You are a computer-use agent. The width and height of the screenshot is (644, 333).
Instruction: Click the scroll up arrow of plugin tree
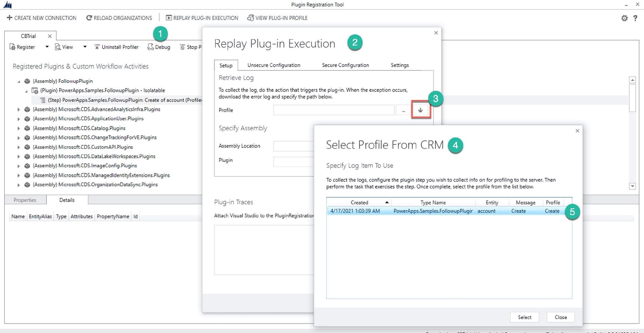pyautogui.click(x=632, y=80)
